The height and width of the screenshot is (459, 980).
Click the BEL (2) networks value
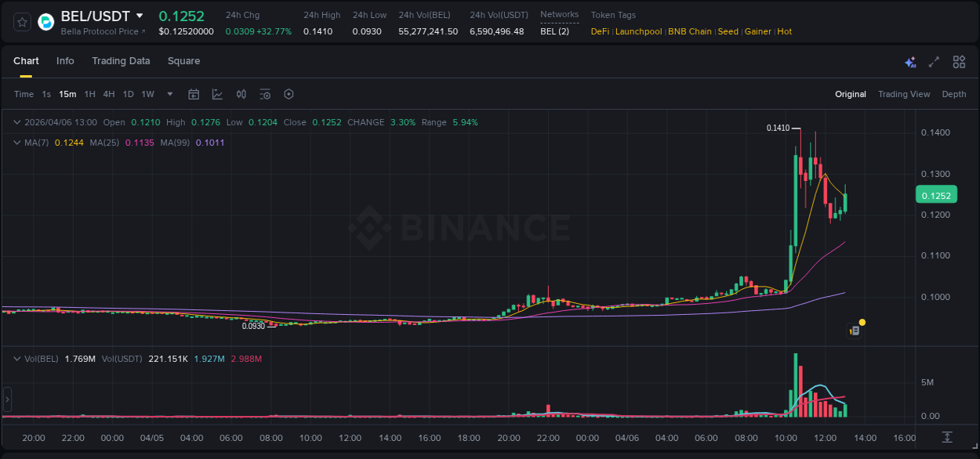click(x=554, y=31)
